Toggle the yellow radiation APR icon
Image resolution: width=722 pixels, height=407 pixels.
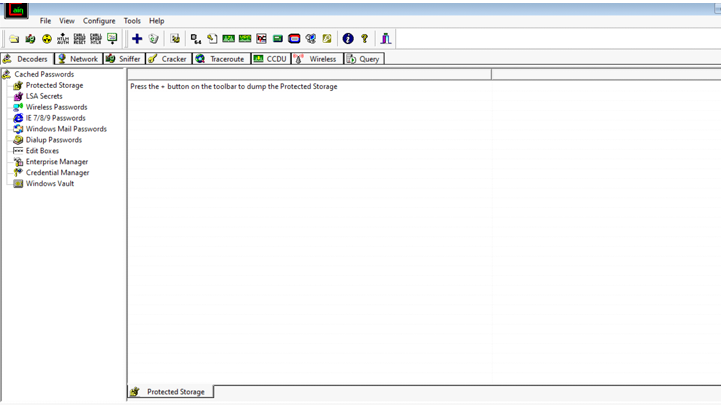tap(47, 39)
